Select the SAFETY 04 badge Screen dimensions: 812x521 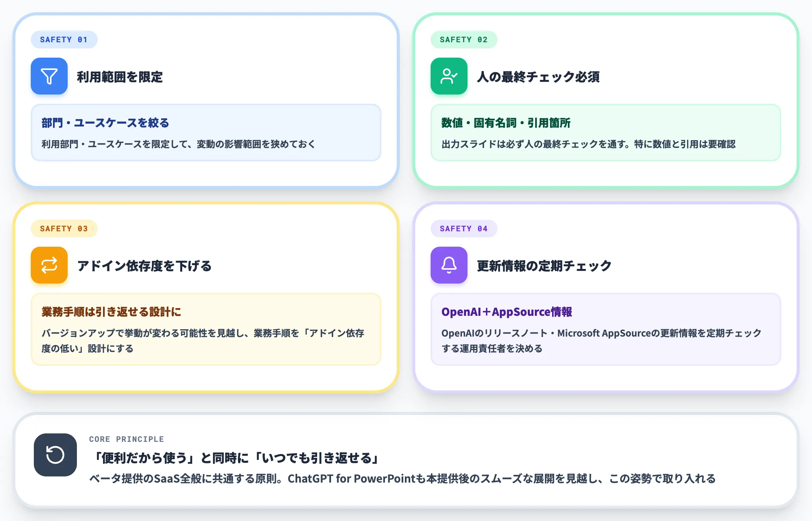pyautogui.click(x=464, y=229)
